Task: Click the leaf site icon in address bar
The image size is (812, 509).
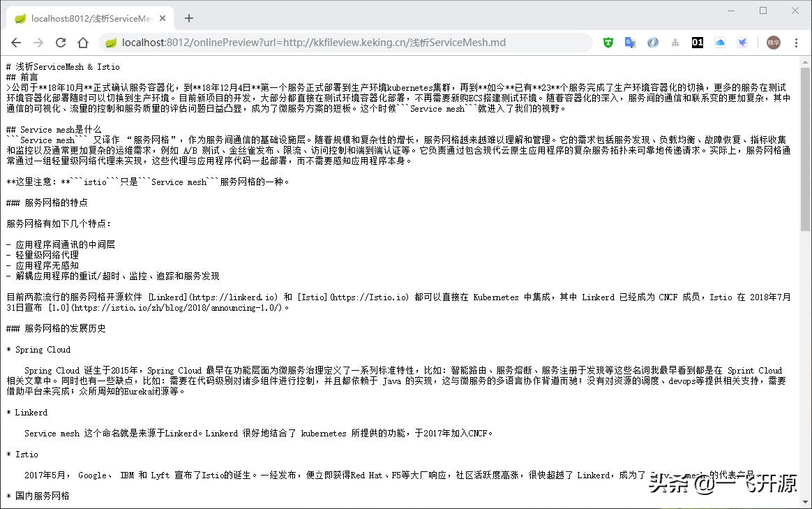Action: point(110,43)
